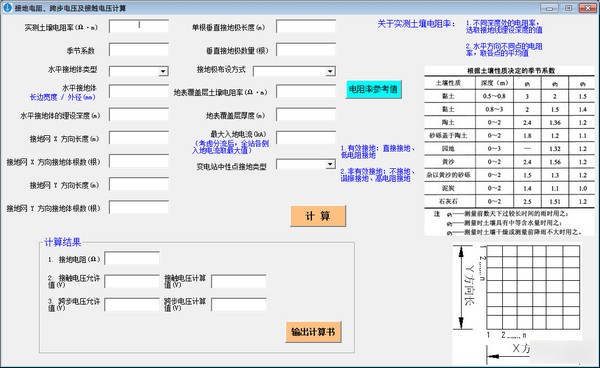Image resolution: width=600 pixels, height=368 pixels.
Task: Open the 电阻率参考值 reference button
Action: (x=373, y=90)
